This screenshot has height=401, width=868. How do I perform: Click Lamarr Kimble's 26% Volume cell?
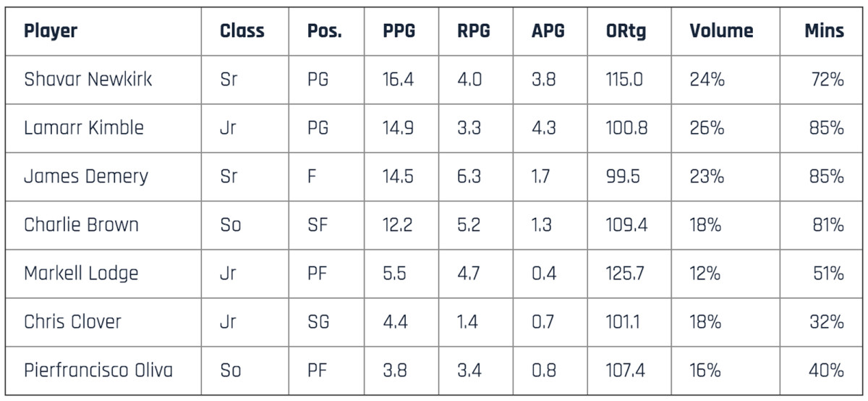coord(707,128)
